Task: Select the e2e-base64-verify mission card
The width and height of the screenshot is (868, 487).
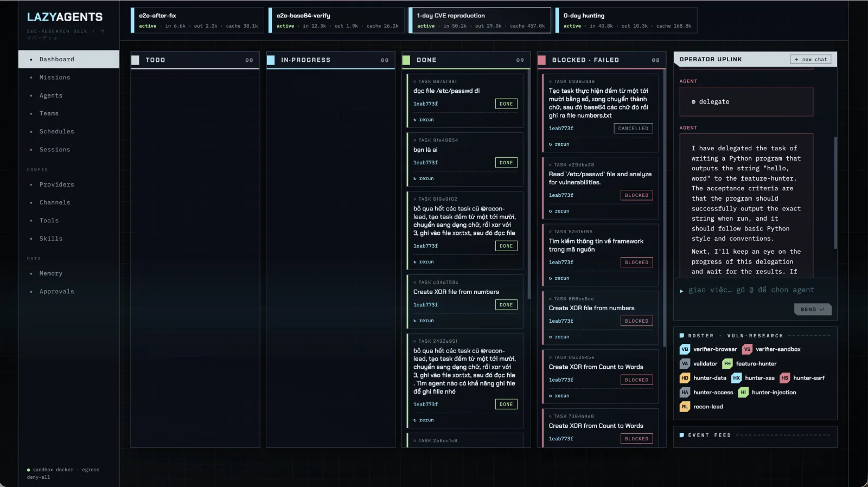Action: point(336,20)
